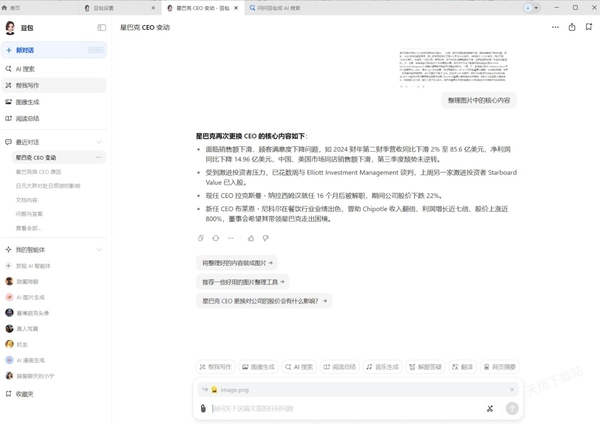
Task: Select 帮我写作 chip above the input box
Action: (215, 367)
